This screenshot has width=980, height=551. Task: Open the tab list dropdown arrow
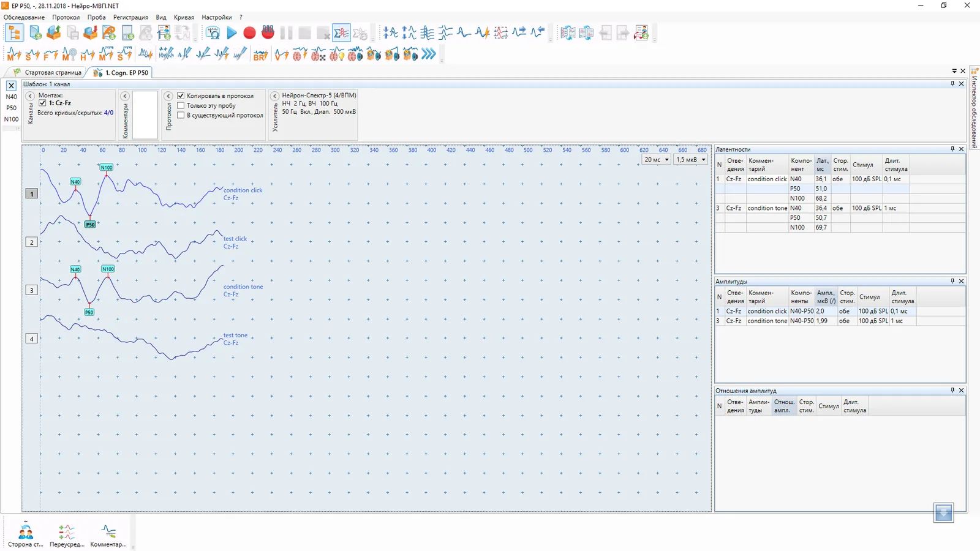(954, 71)
